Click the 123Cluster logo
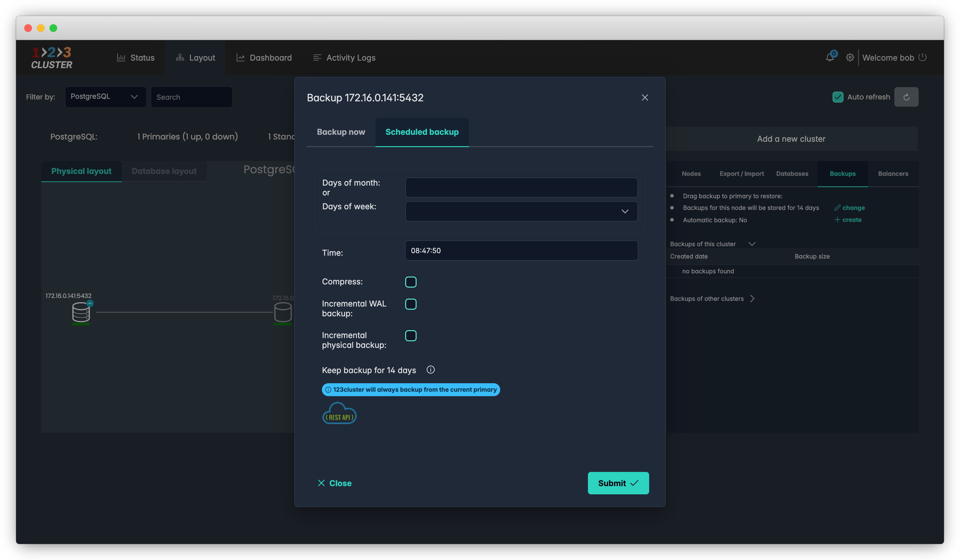 [51, 57]
